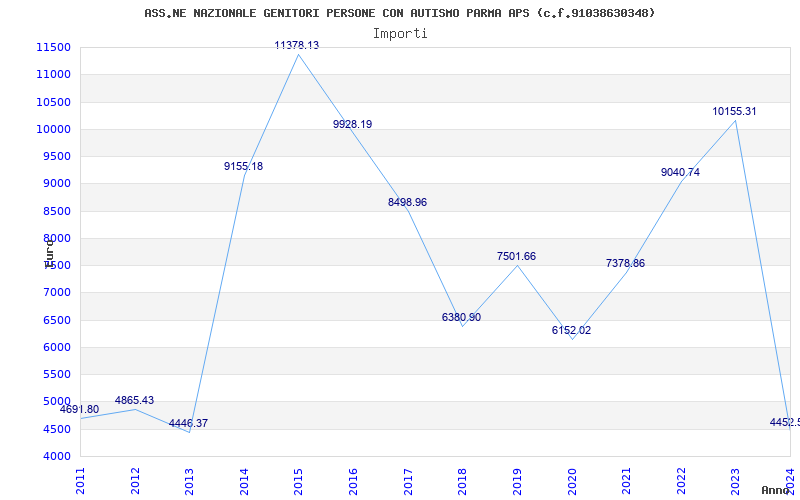
Task: Click x-axis year 2014
Action: tap(244, 481)
